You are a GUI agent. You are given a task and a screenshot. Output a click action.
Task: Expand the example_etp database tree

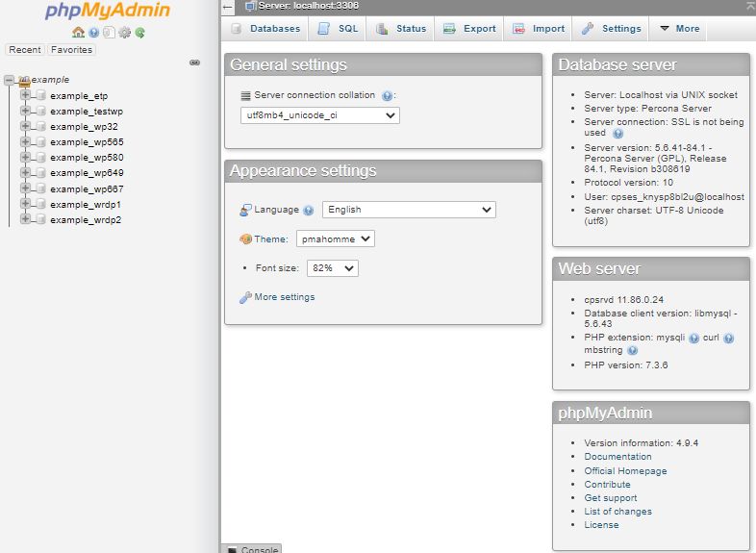26,95
